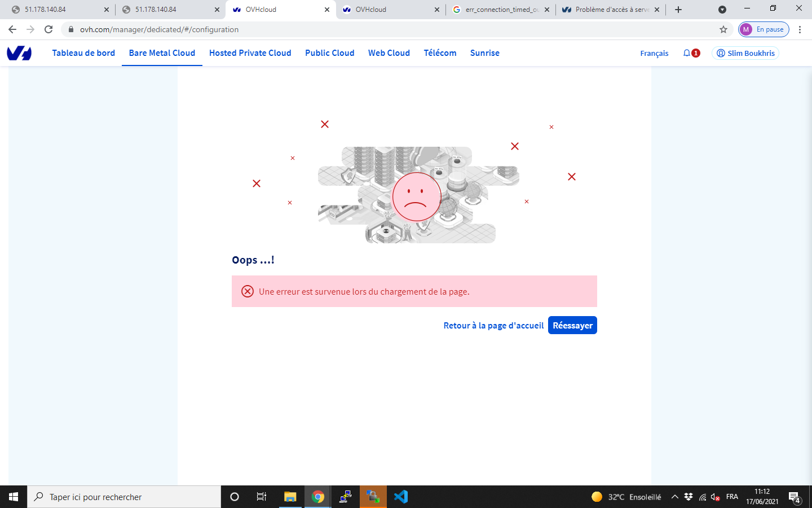The height and width of the screenshot is (508, 812).
Task: Click the Windows Start button
Action: [x=14, y=497]
